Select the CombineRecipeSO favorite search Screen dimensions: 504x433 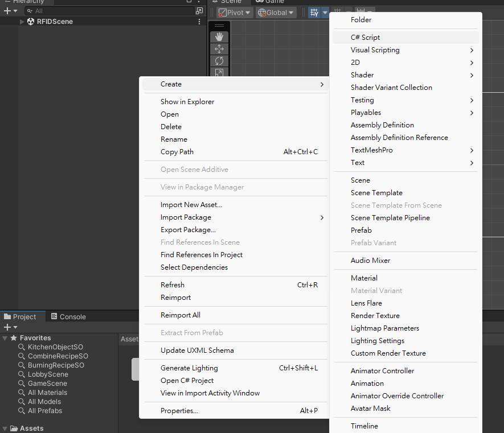58,356
